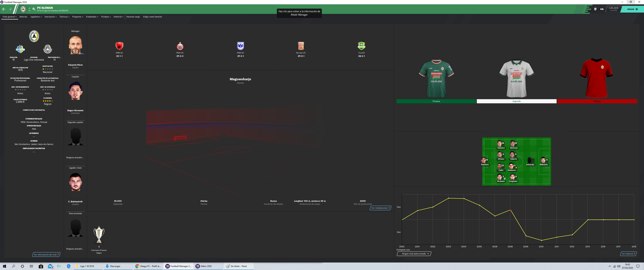644x270 pixels.
Task: Expand the Inscripción dropdown menu
Action: [x=51, y=17]
